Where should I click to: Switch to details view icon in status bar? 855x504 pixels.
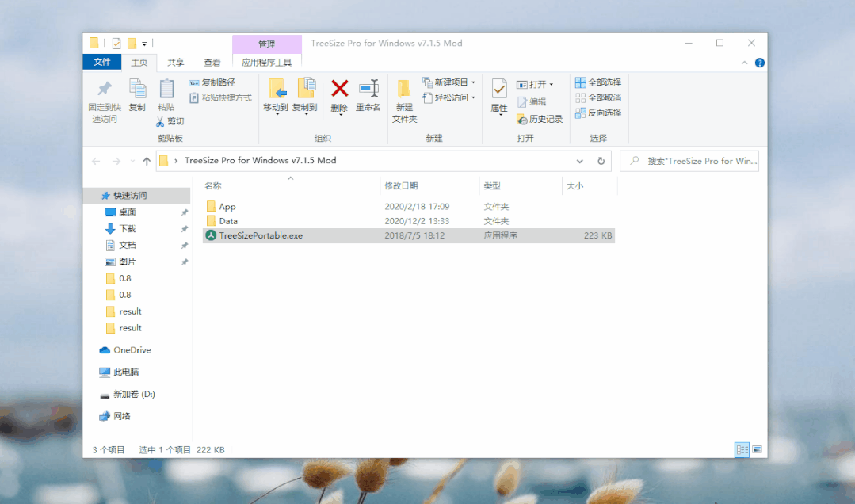(x=742, y=450)
